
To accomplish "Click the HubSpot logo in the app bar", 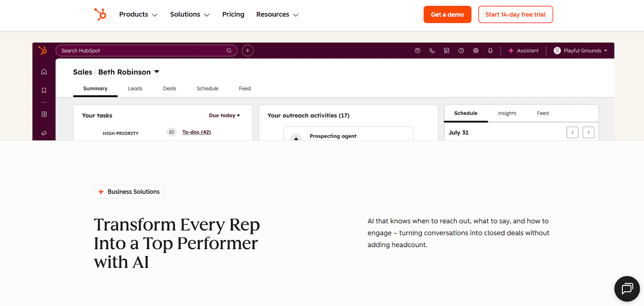I will (x=43, y=50).
